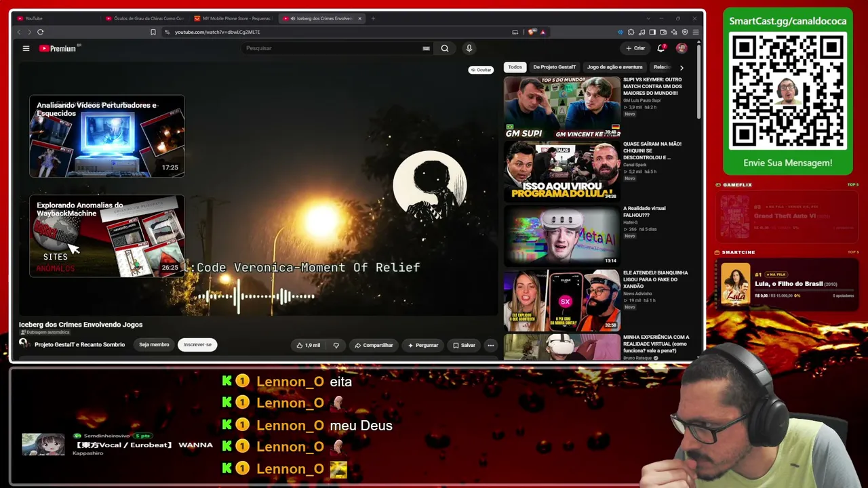Viewport: 868px width, 488px height.
Task: Save the video with Salvar
Action: pyautogui.click(x=465, y=345)
